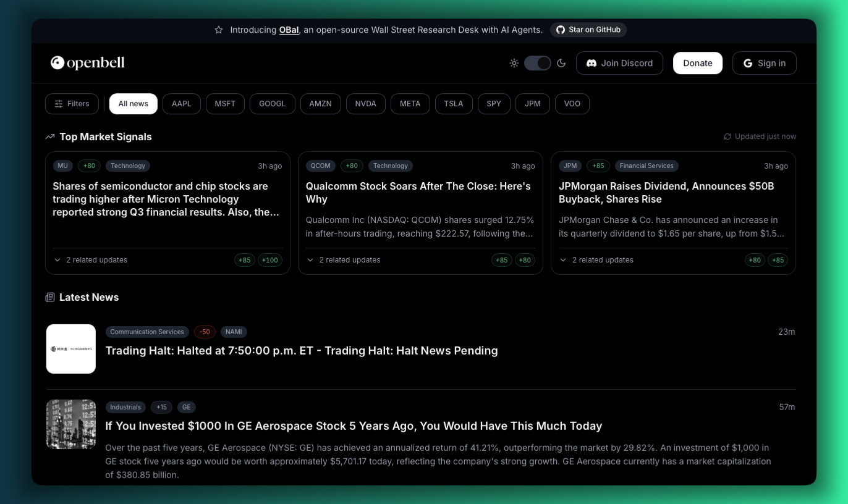The height and width of the screenshot is (504, 848).
Task: Click the sun light-mode icon
Action: coord(514,63)
